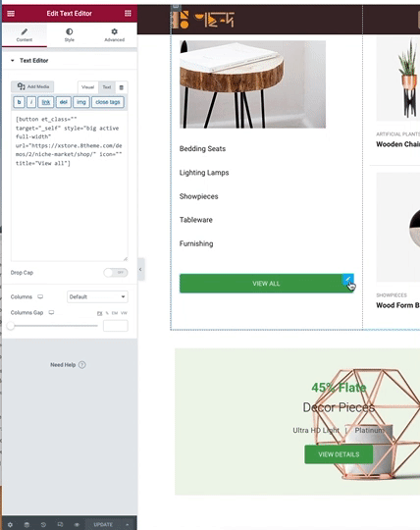
Task: Collapse the Text Editor section
Action: (29, 61)
